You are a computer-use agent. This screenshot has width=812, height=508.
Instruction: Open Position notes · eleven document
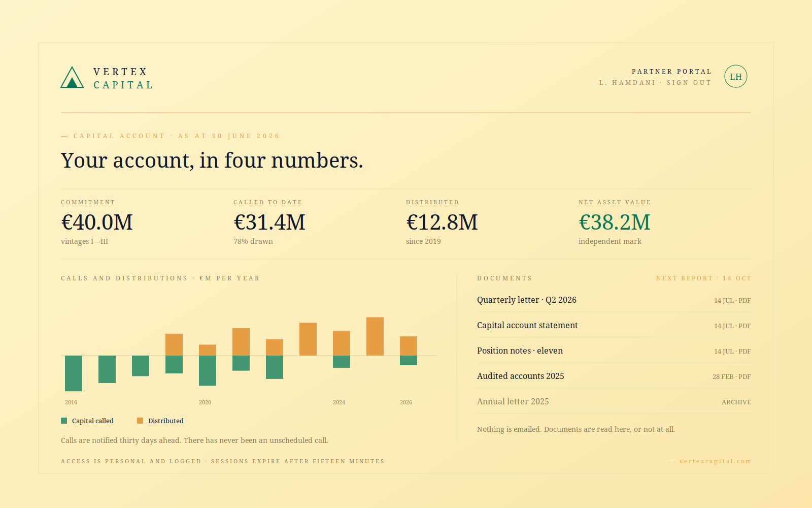coord(614,351)
